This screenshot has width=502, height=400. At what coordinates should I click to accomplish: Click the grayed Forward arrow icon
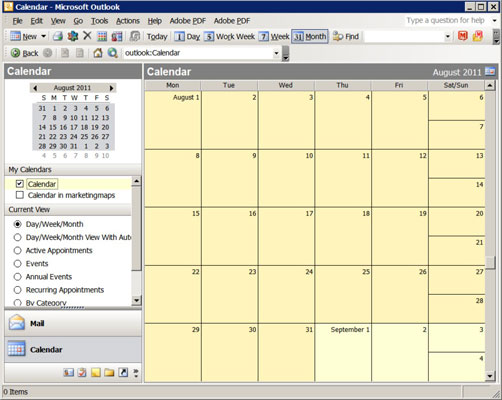coord(48,53)
